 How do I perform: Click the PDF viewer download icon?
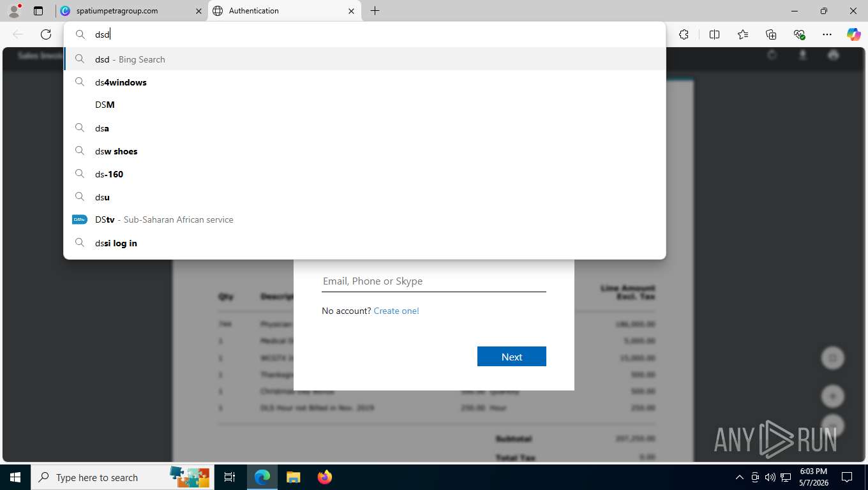pos(803,56)
